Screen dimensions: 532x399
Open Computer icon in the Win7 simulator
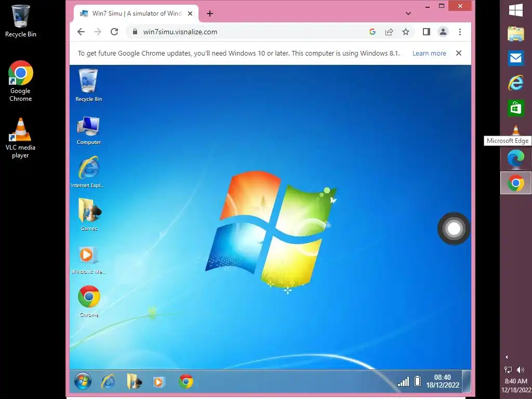click(88, 130)
